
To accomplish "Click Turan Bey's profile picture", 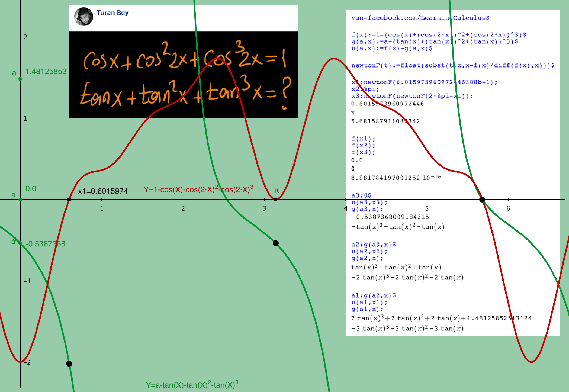I will coord(83,17).
